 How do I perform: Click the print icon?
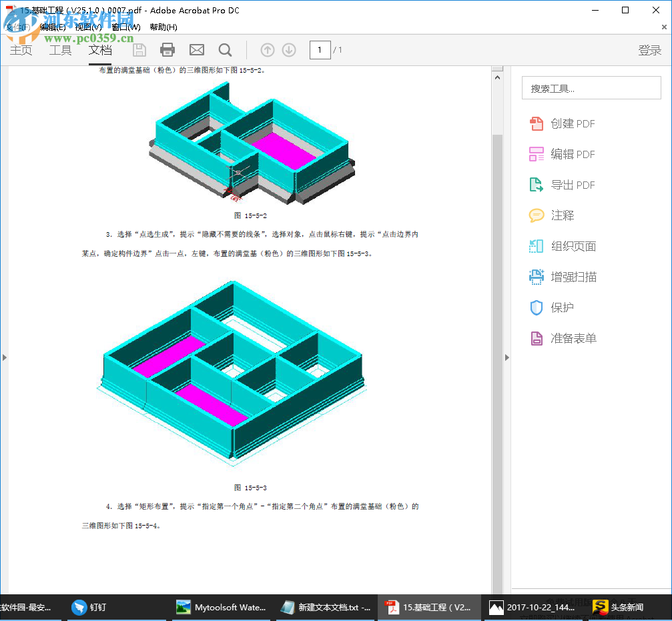point(167,49)
